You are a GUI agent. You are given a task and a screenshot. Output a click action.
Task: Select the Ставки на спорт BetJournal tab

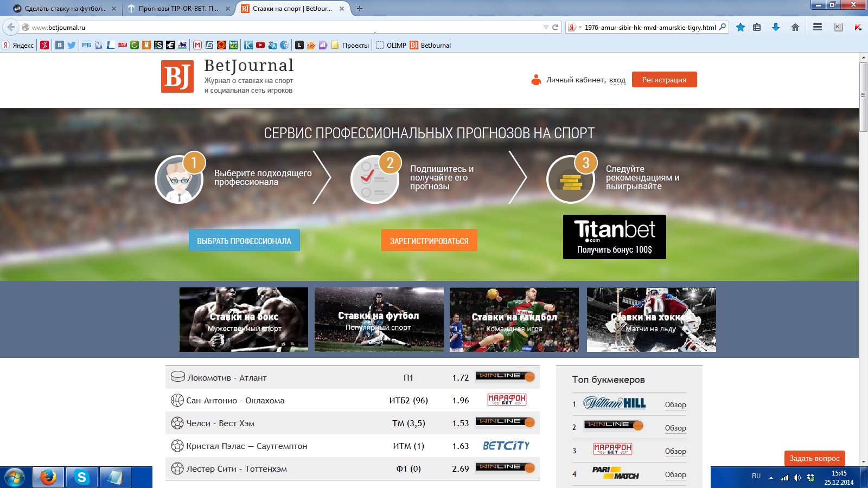pos(292,9)
